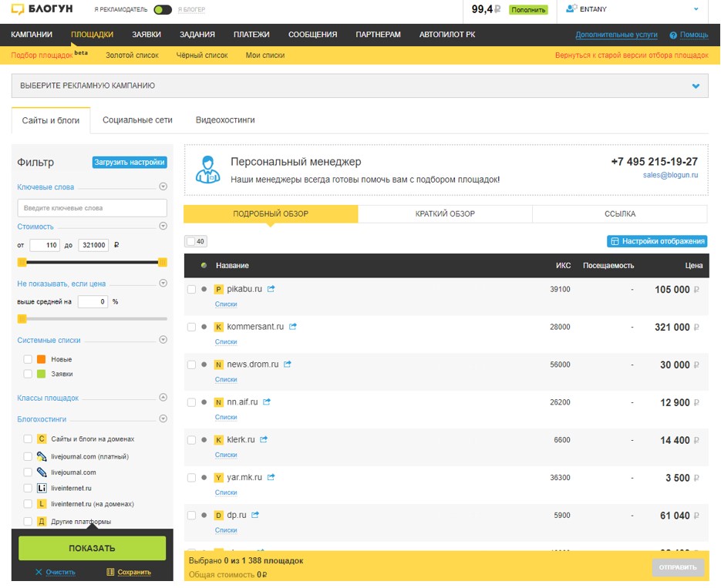
Task: Click the personal manager avatar icon
Action: click(208, 170)
